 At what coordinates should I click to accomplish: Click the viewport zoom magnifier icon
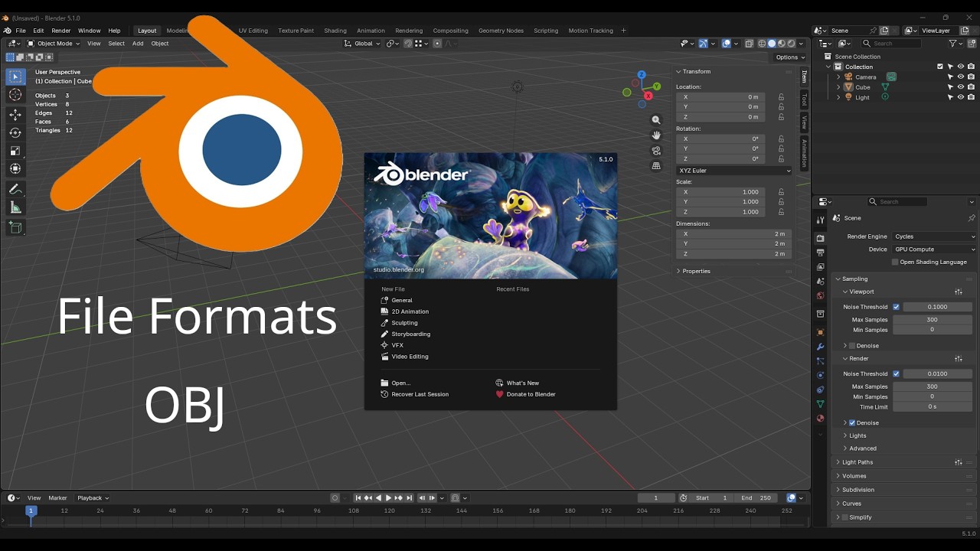point(656,120)
